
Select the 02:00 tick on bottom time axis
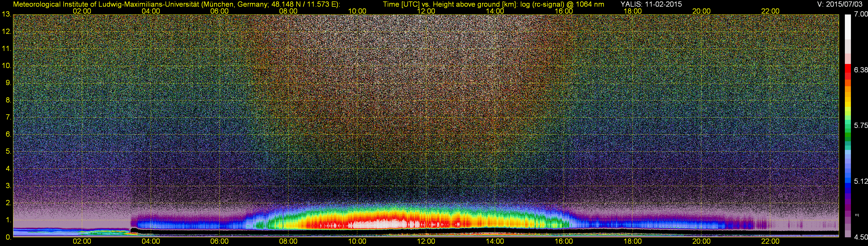point(82,242)
